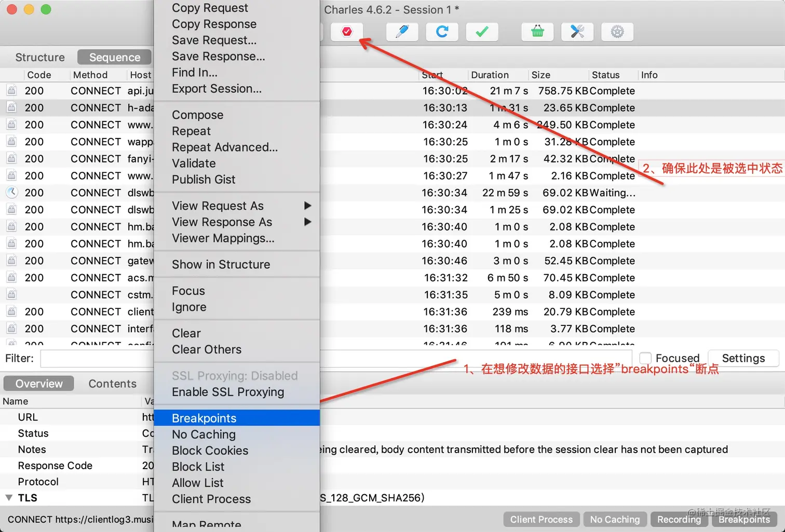Select the row starting at 16:30:46
The image size is (785, 532).
click(392, 261)
